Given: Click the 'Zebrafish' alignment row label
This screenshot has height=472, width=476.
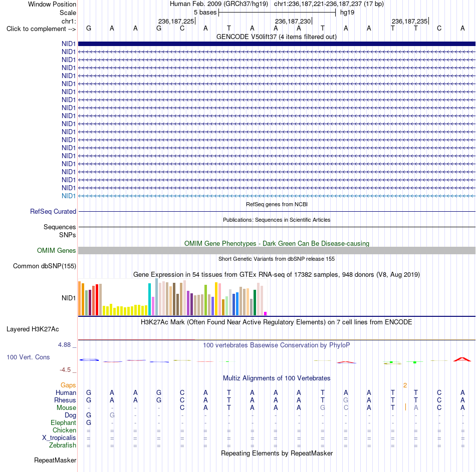Looking at the screenshot, I should click(63, 445).
